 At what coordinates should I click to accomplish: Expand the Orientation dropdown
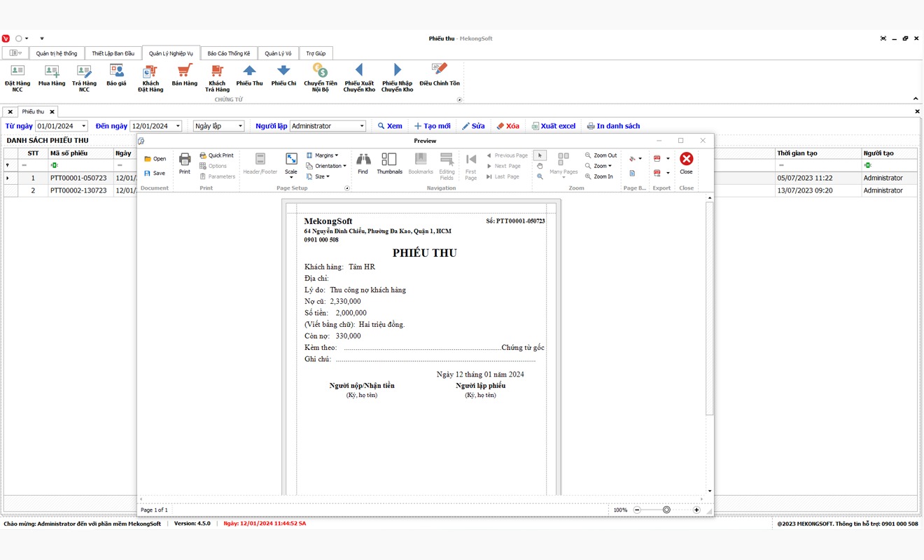[328, 166]
